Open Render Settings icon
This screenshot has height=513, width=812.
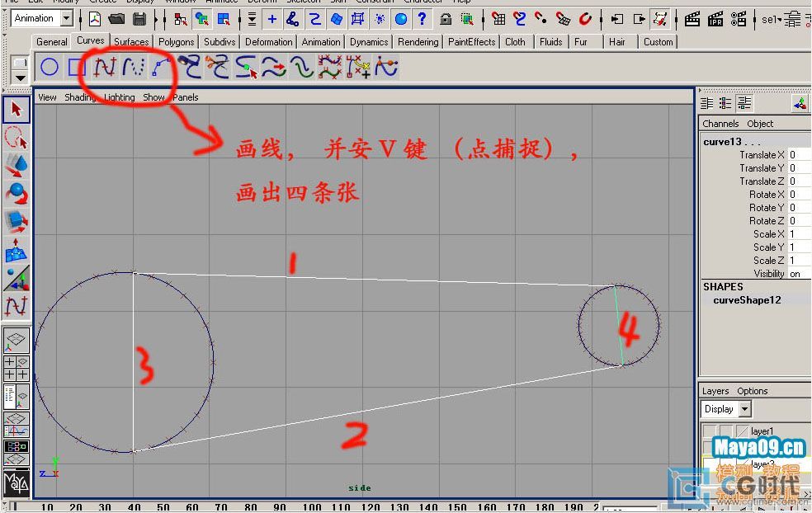(x=739, y=20)
